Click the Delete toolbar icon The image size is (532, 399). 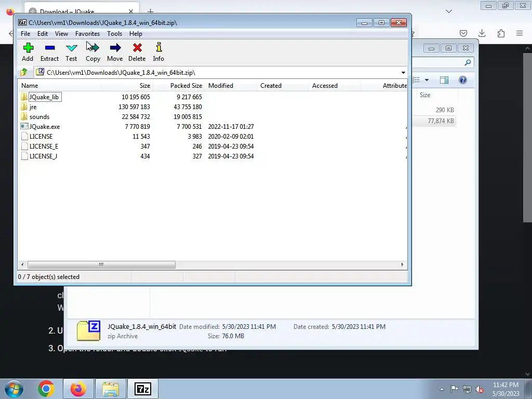(137, 48)
